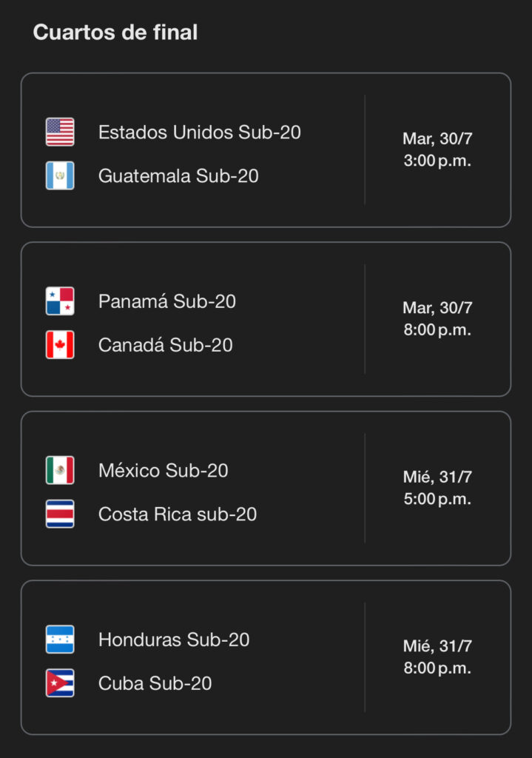Select match time Mié 31/7 5:00 p.m.
Image resolution: width=532 pixels, height=758 pixels.
coord(437,488)
